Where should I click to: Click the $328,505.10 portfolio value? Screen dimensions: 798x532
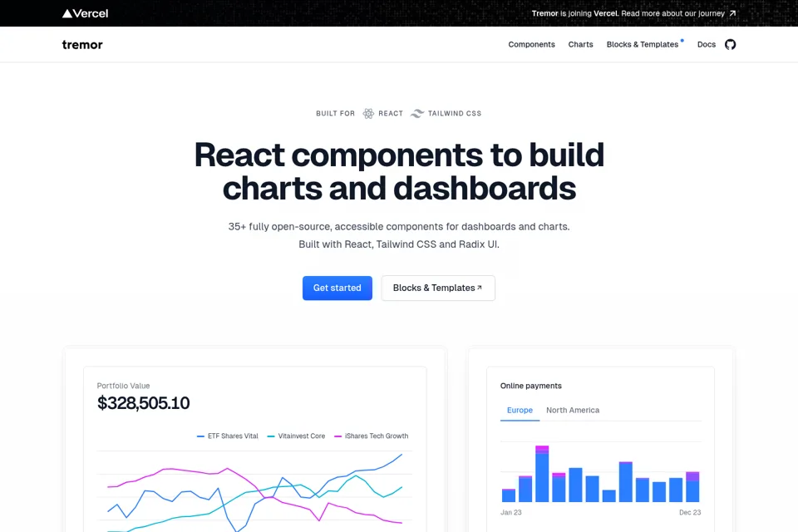(x=144, y=403)
